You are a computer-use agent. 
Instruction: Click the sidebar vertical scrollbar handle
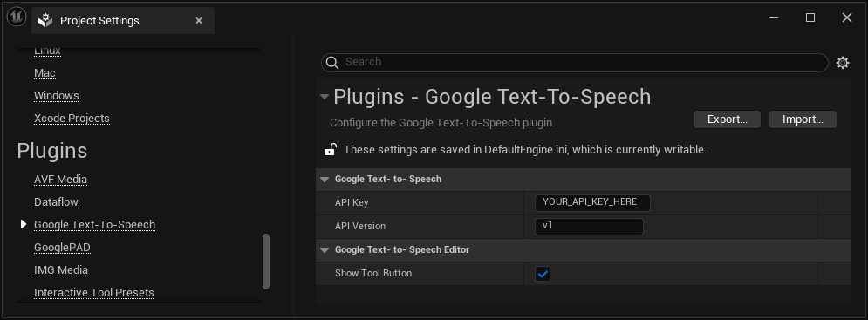coord(266,262)
